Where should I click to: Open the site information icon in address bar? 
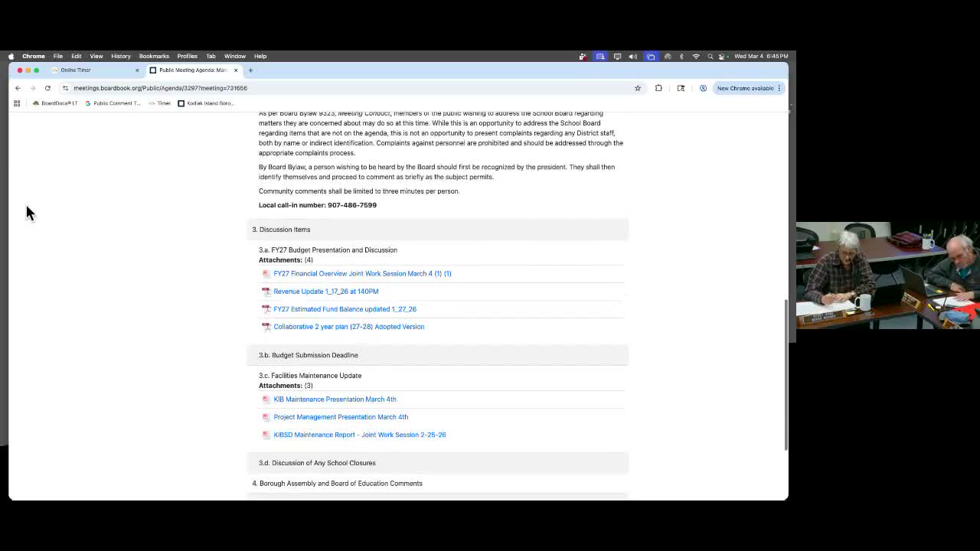pos(65,88)
